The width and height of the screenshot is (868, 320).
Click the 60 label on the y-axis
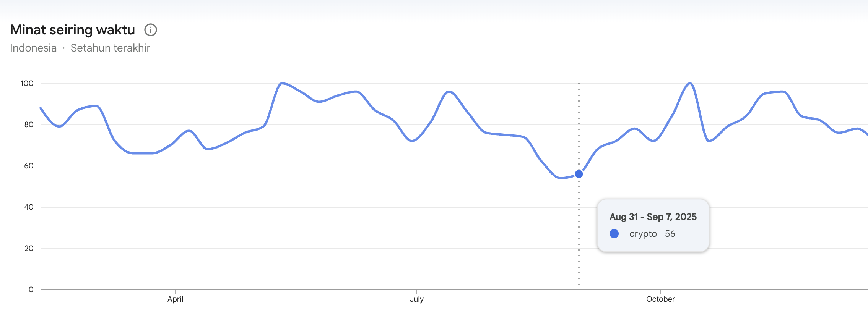[29, 166]
